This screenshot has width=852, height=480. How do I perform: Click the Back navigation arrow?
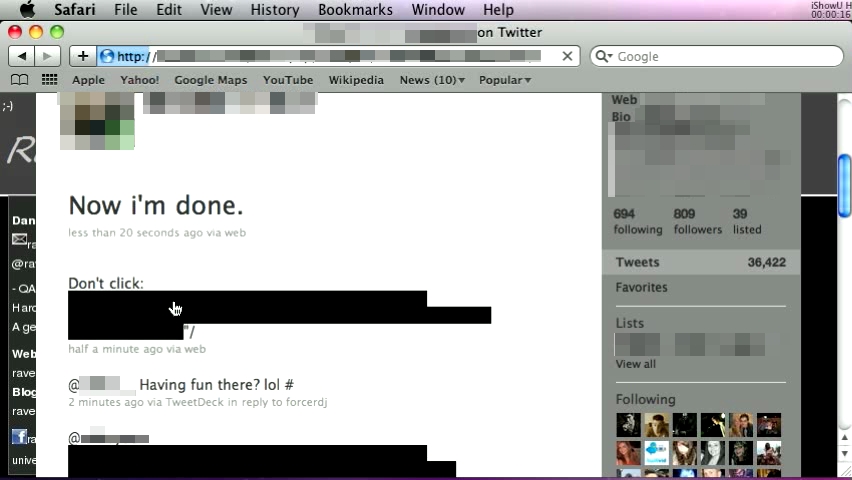(22, 57)
